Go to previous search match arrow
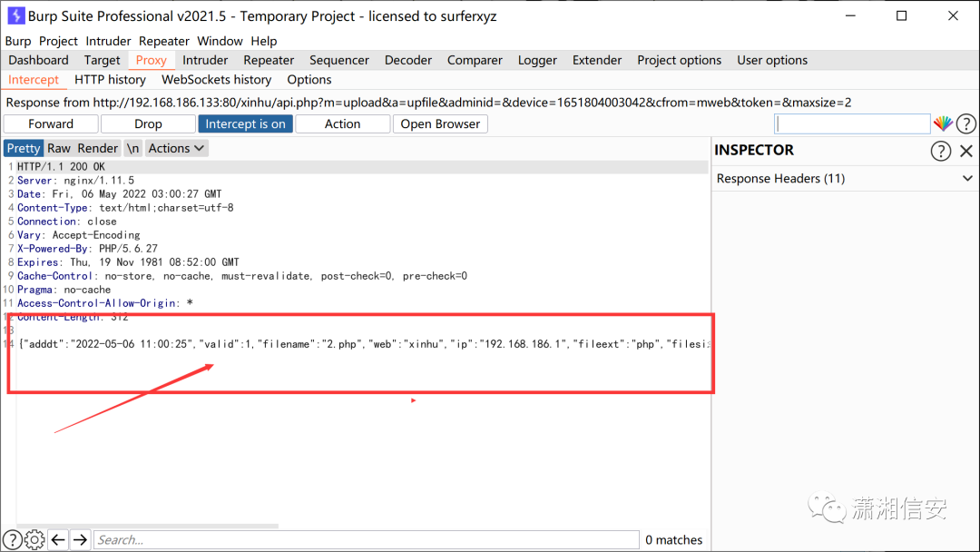 coord(58,539)
